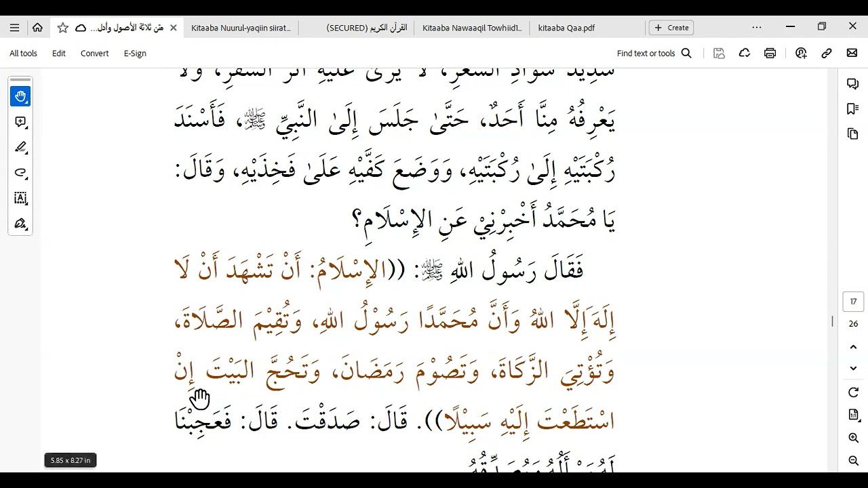The width and height of the screenshot is (868, 488).
Task: Zoom in on the page
Action: click(854, 439)
